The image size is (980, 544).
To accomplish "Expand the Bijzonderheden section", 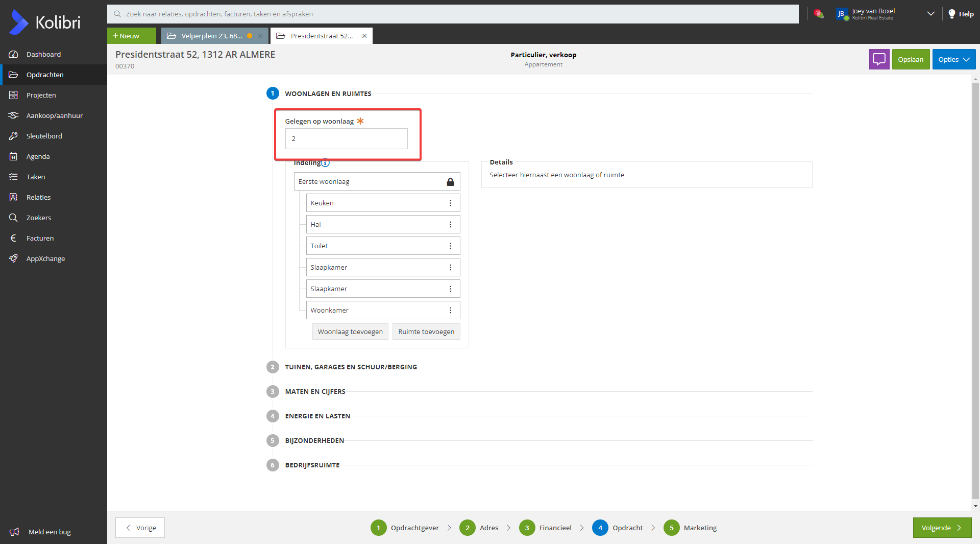I will (314, 440).
